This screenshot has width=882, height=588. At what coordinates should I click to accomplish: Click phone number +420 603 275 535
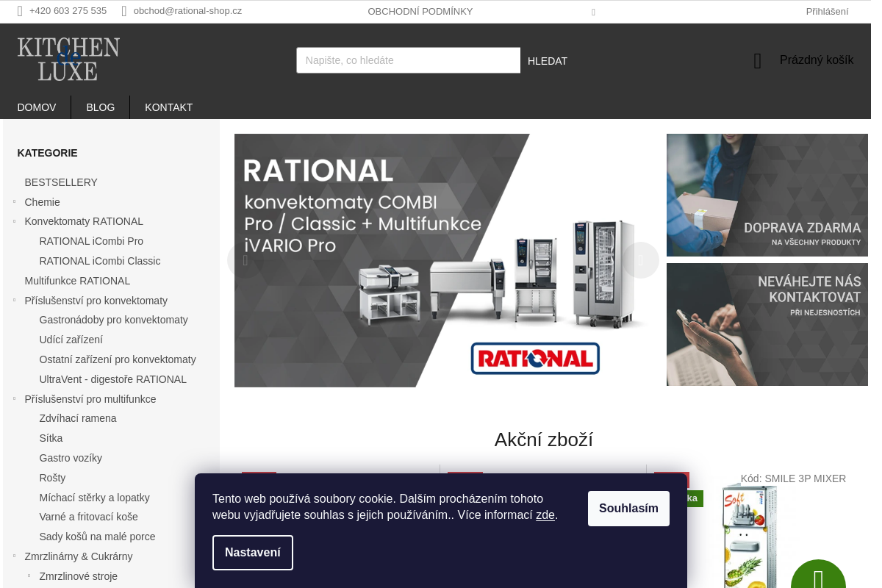[68, 11]
